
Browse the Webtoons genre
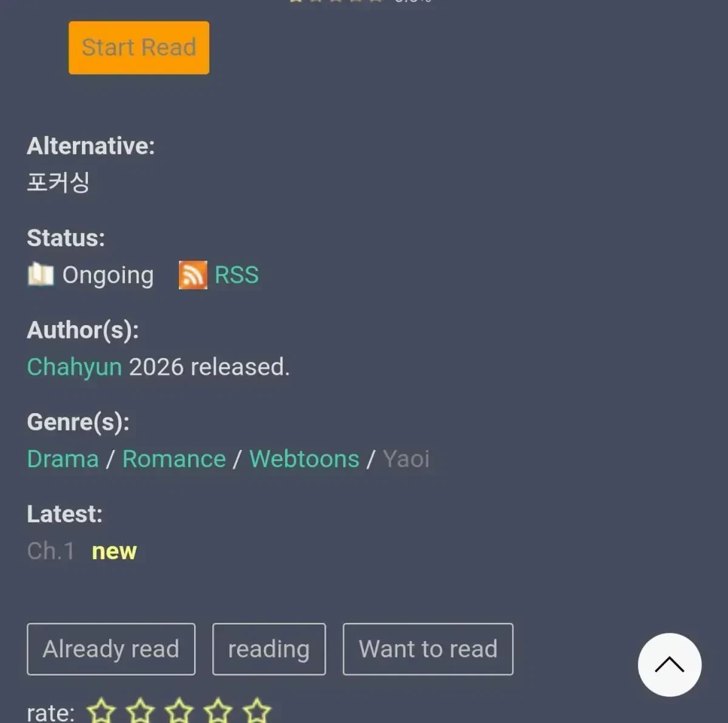click(305, 459)
